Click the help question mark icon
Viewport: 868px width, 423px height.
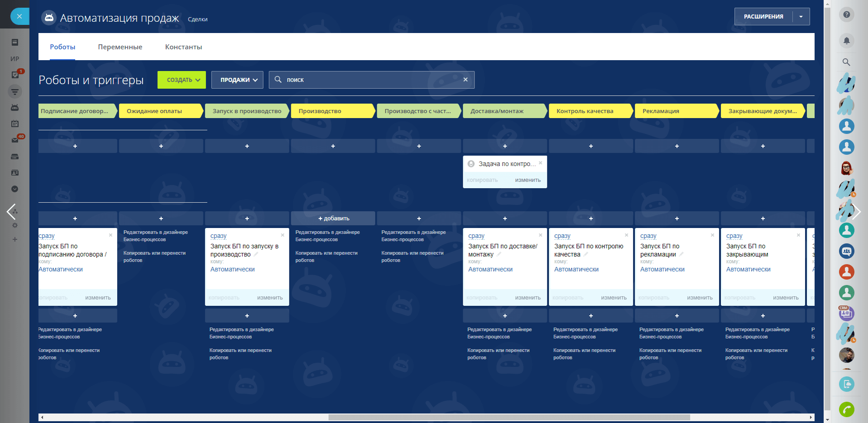pos(846,14)
